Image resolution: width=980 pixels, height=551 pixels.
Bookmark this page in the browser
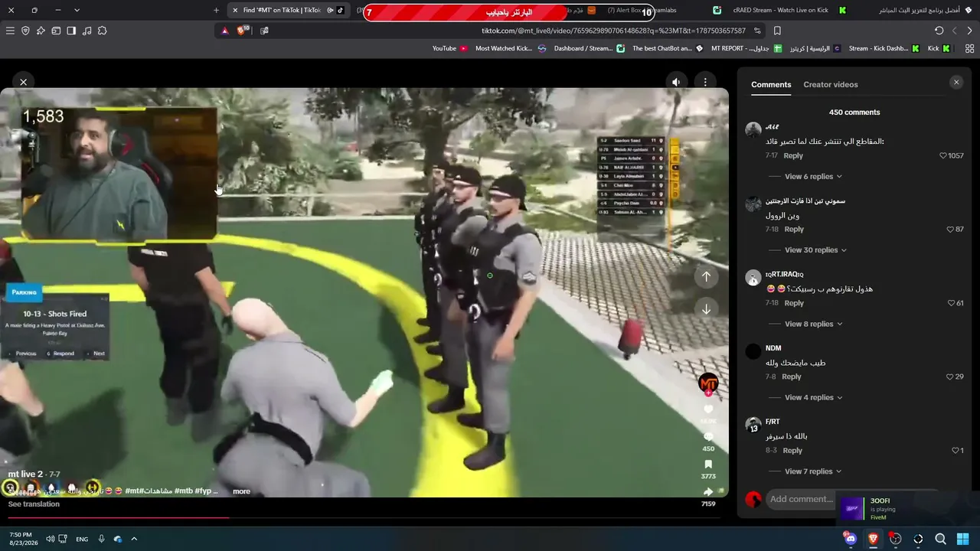[x=777, y=31]
